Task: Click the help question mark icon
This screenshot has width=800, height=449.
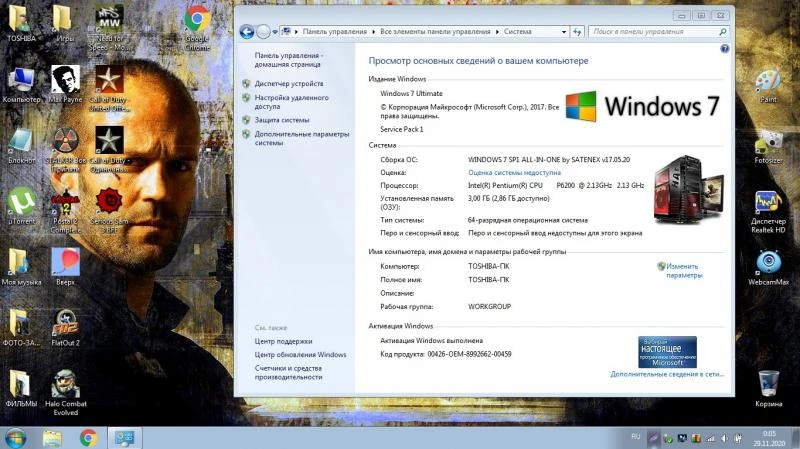Action: [724, 49]
